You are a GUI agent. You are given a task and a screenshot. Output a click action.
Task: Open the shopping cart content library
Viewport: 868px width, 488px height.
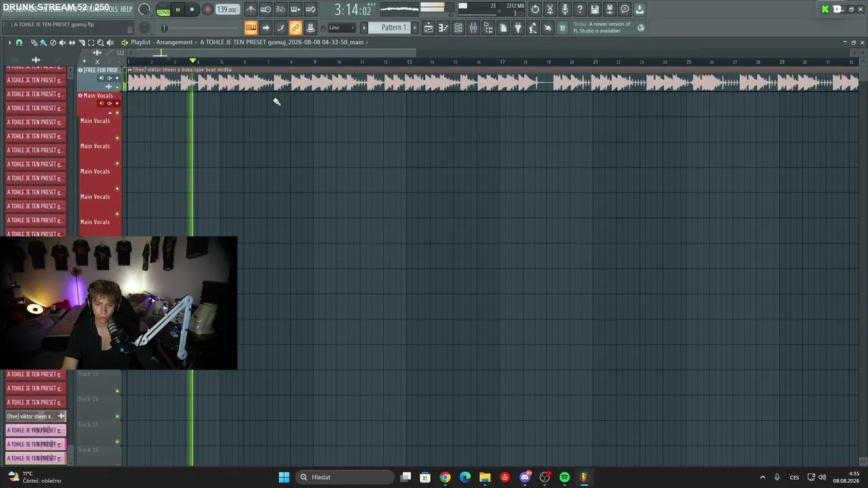pyautogui.click(x=562, y=28)
